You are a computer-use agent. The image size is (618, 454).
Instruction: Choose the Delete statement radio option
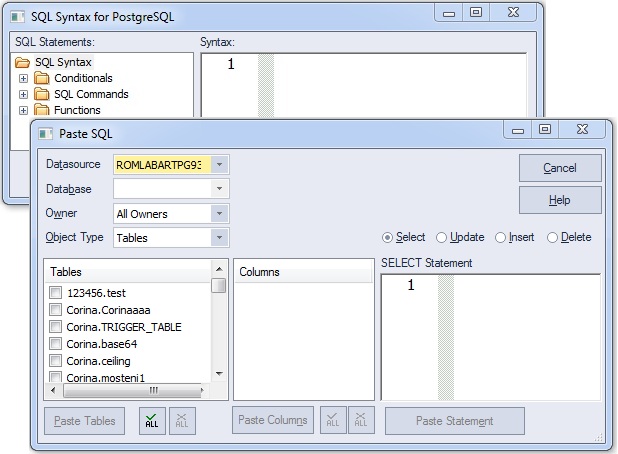point(553,238)
